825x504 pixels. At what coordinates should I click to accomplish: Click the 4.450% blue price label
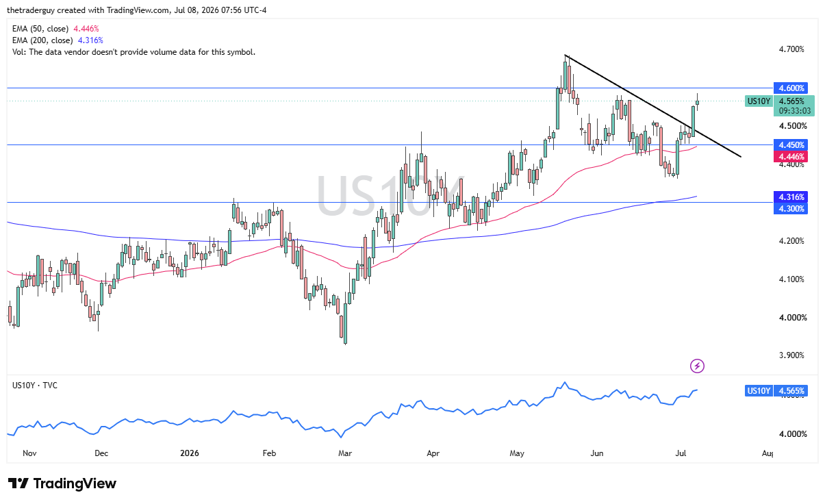[790, 145]
